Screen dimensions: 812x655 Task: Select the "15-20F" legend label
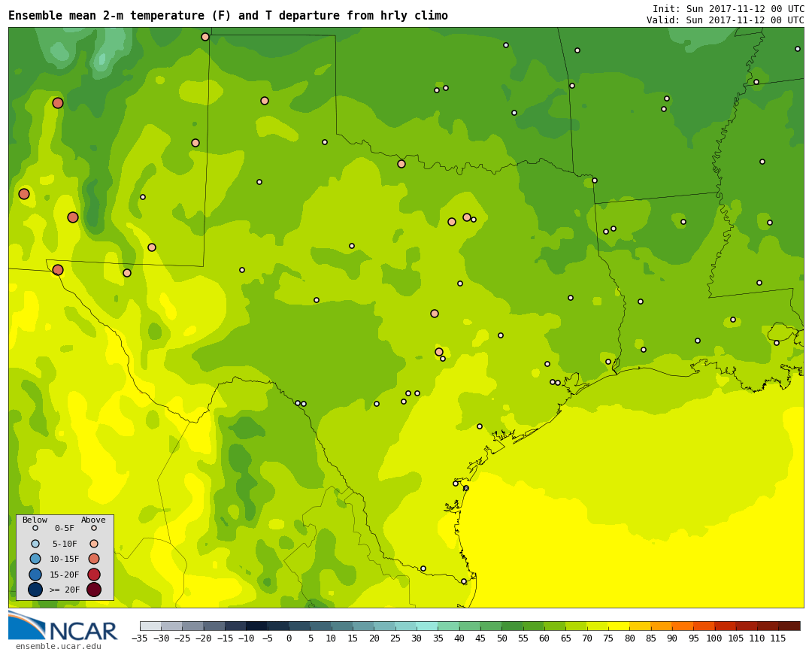coord(65,575)
